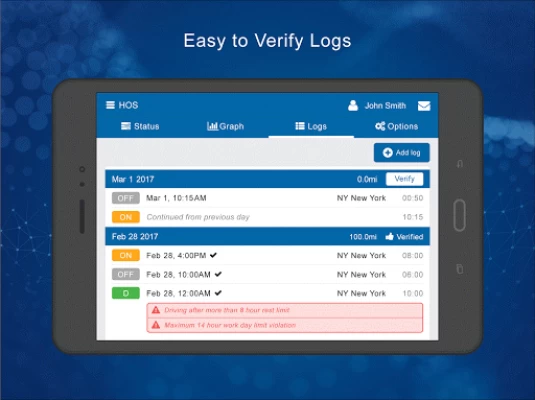The image size is (535, 400).
Task: Tap the tablet's recent apps button icon
Action: (x=460, y=269)
